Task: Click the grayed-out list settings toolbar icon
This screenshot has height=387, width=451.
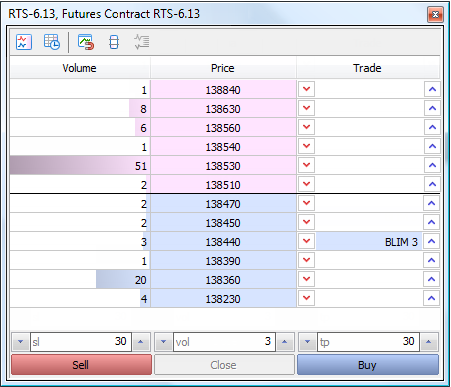Action: (x=142, y=42)
